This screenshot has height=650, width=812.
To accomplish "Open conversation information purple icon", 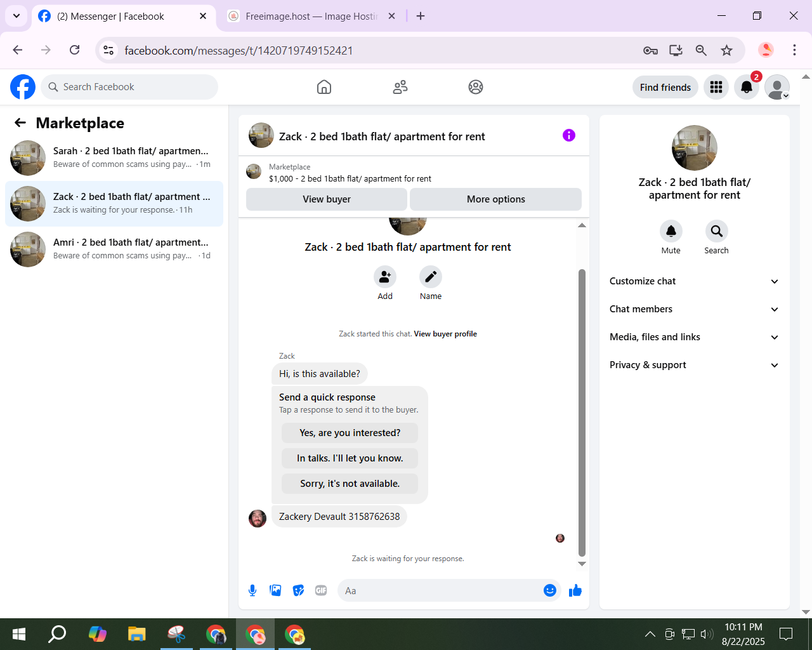I will click(x=569, y=135).
